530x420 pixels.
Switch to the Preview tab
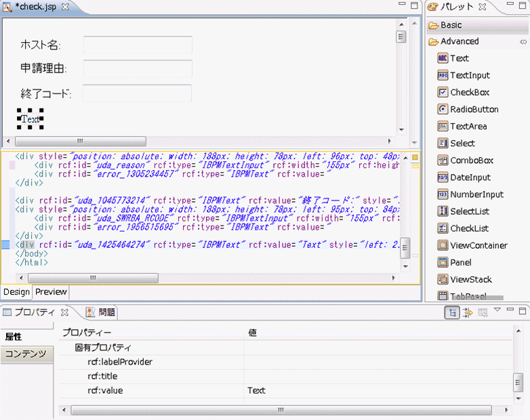click(x=51, y=292)
